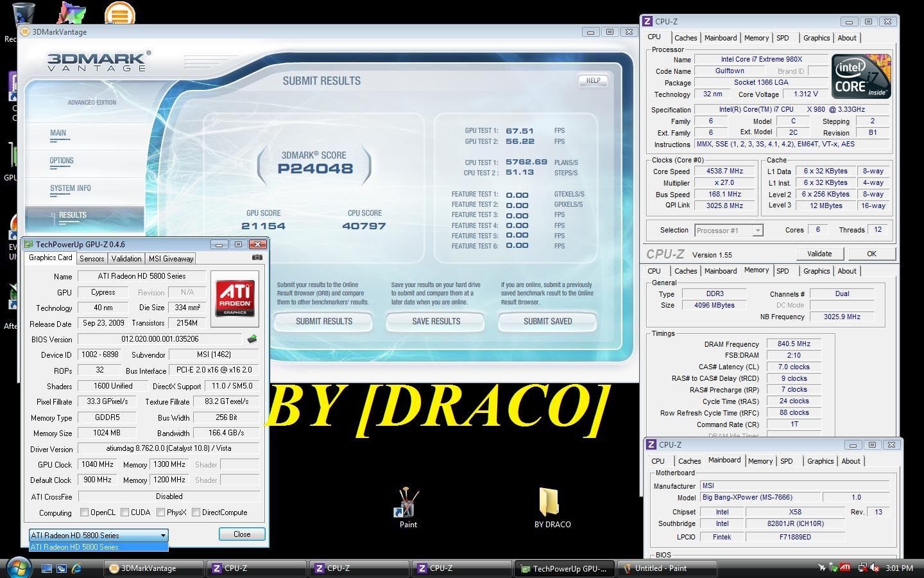Click the purple Z icon of the CPU-Z processor window

647,21
